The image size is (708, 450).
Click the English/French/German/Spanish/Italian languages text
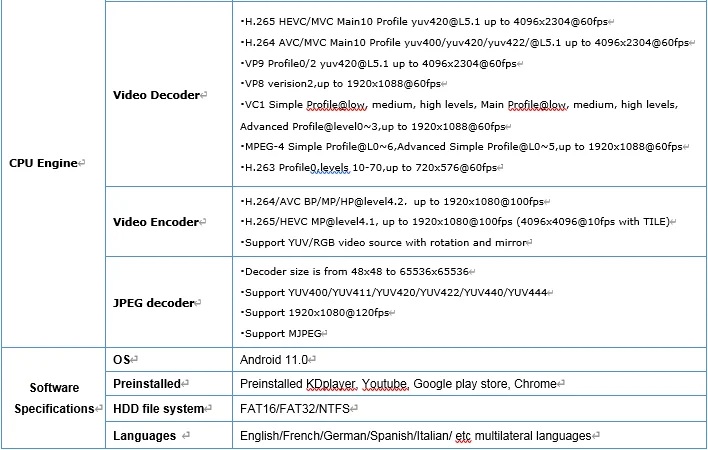(x=415, y=436)
